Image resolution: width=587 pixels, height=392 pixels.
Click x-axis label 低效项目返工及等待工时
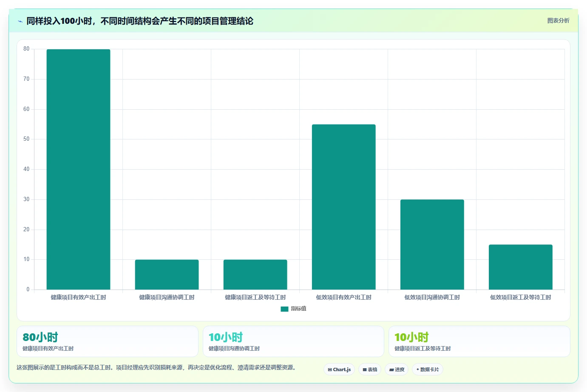pyautogui.click(x=520, y=297)
